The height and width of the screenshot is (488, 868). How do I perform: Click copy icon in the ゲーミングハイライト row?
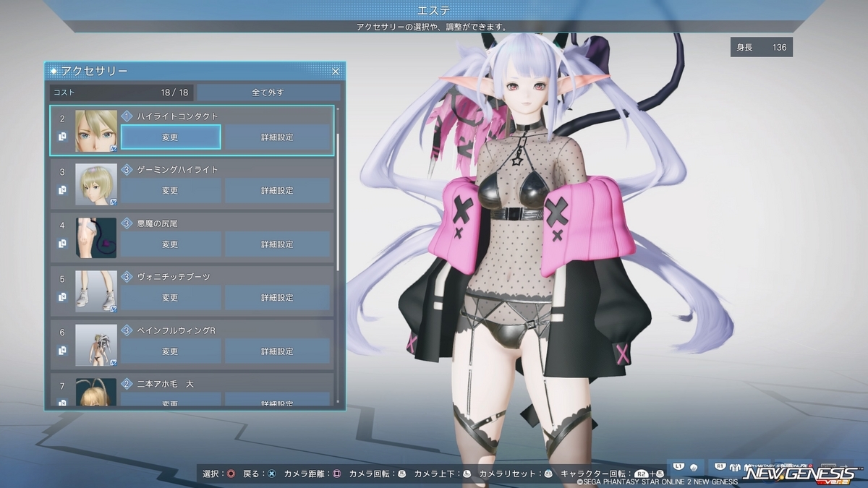[62, 190]
